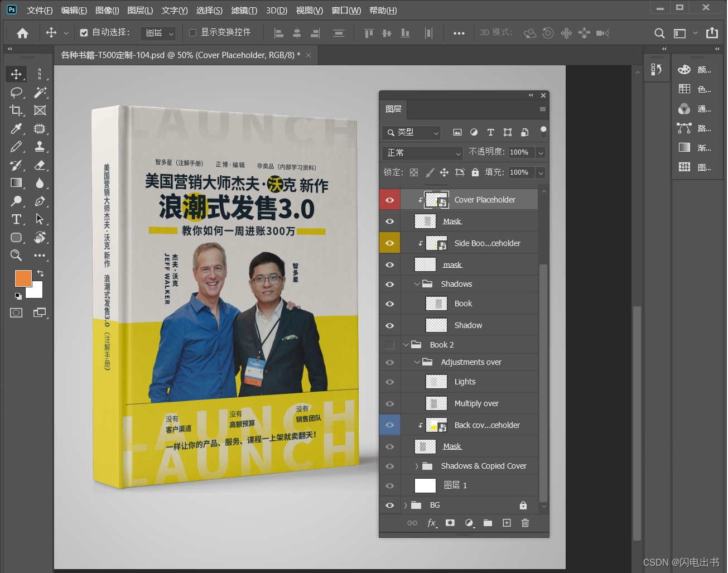Click the opacity 100% input field
The image size is (728, 573).
(x=521, y=153)
